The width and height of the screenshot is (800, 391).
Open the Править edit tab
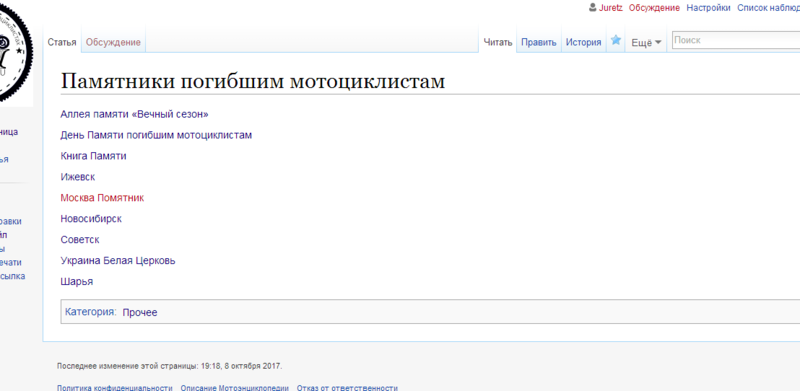pos(539,42)
